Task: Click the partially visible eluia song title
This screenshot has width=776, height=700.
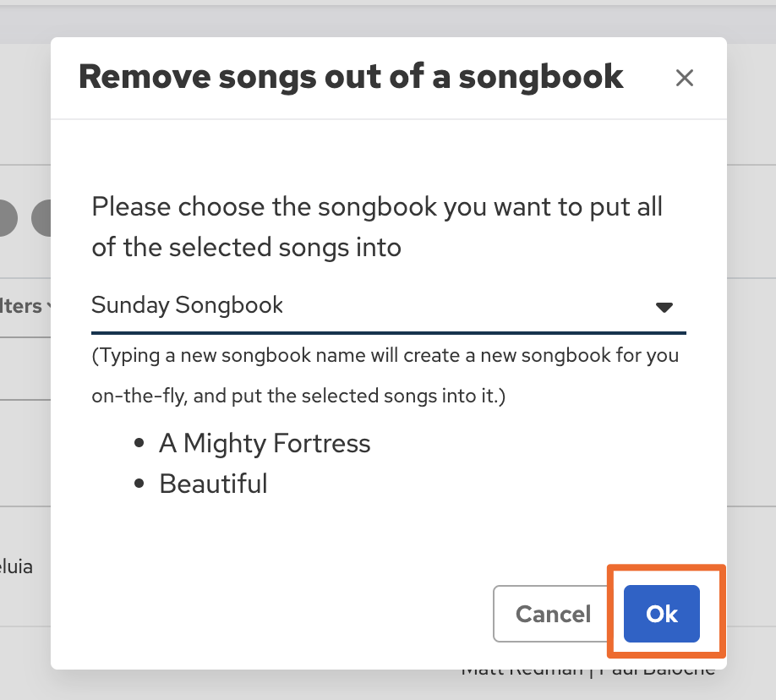Action: point(17,566)
